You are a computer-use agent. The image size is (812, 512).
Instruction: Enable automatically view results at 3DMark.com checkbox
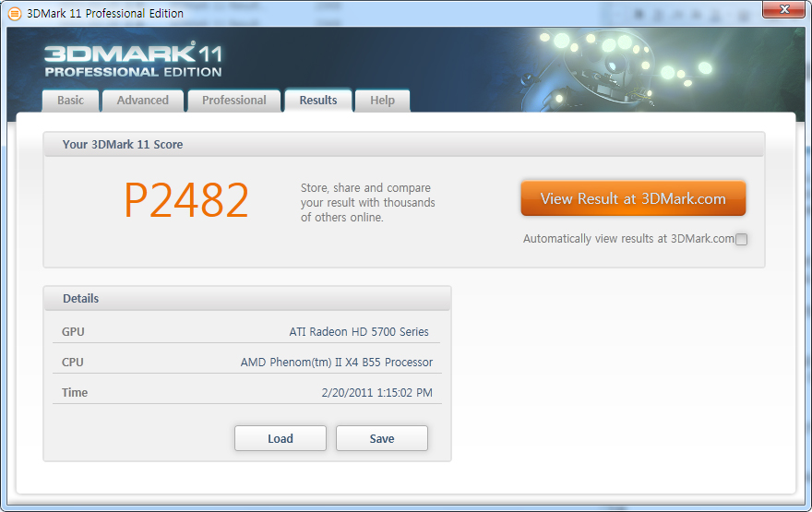click(x=741, y=239)
